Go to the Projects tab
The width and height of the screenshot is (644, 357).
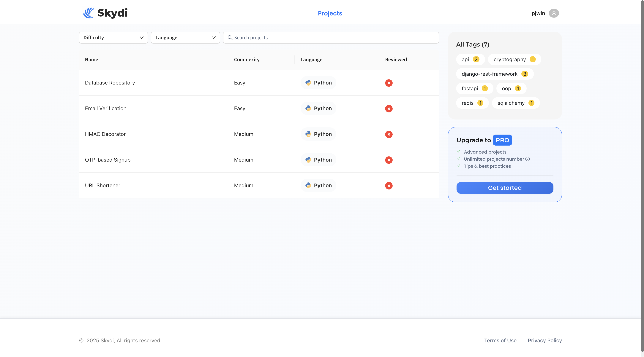click(330, 13)
